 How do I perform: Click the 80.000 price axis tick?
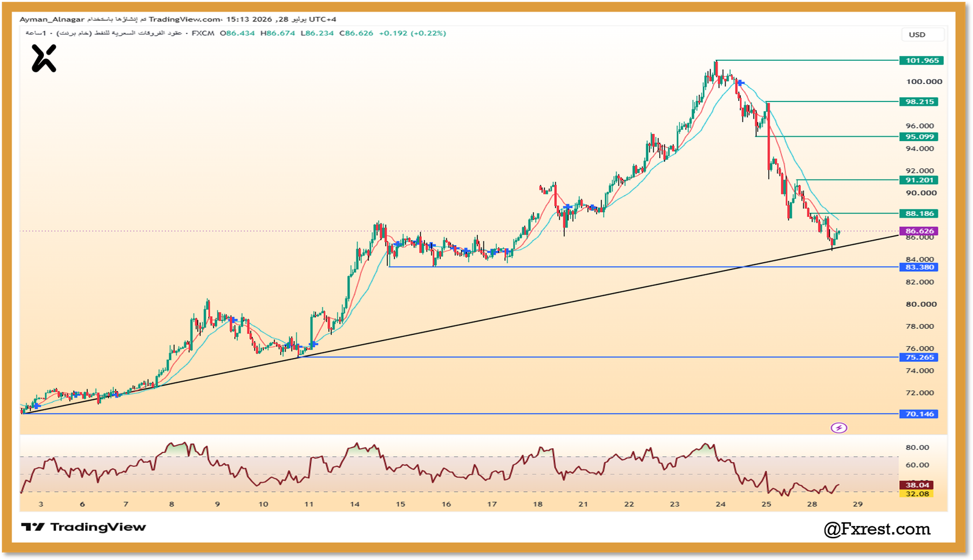click(x=921, y=304)
